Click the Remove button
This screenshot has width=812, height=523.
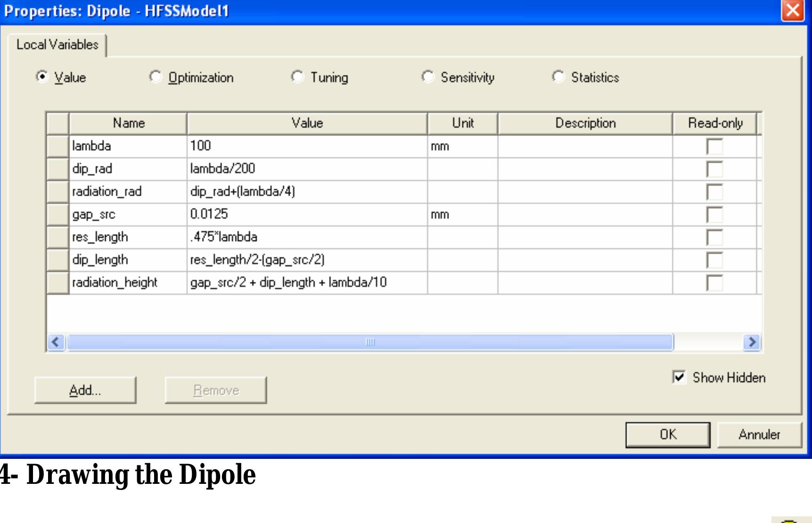tap(216, 390)
